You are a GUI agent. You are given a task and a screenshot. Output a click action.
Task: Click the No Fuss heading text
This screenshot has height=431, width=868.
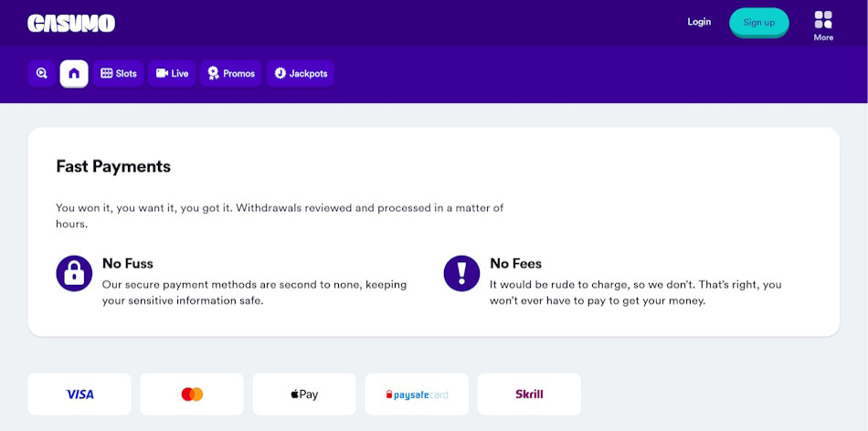point(128,264)
